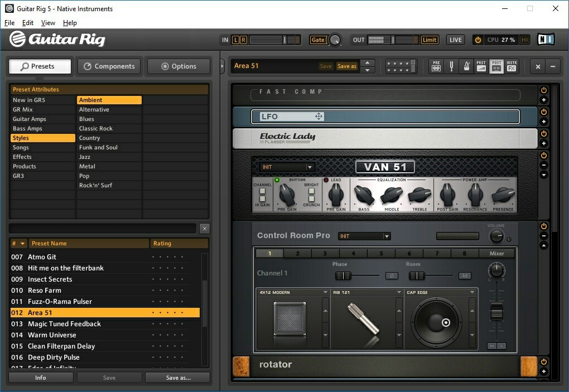Toggle the Van 51 BRIGHT switch
This screenshot has height=392, width=569.
click(x=311, y=191)
